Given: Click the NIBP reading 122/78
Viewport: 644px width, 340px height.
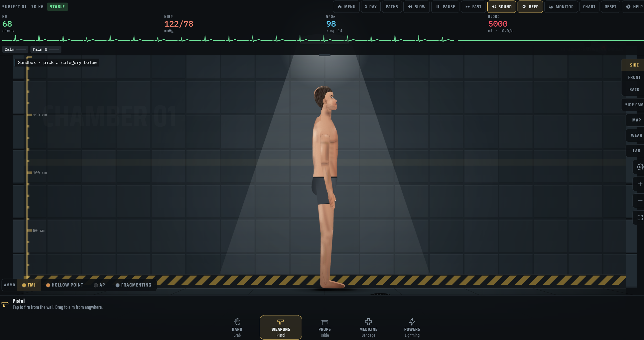Looking at the screenshot, I should pos(179,24).
